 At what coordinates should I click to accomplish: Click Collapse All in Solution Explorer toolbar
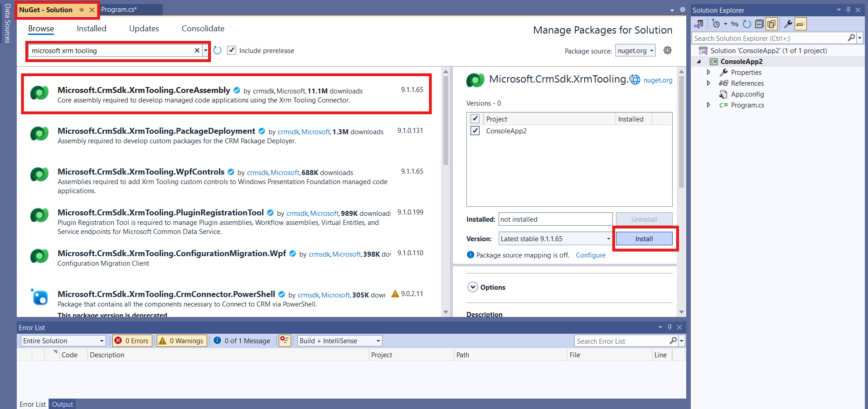[759, 24]
